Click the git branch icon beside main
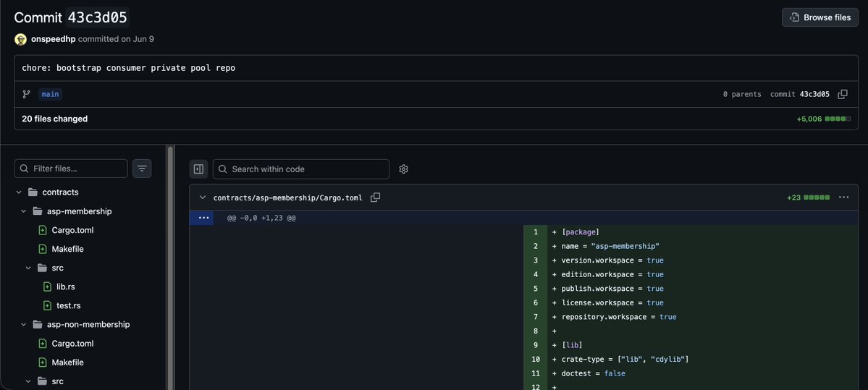Viewport: 868px width, 390px height. tap(26, 94)
